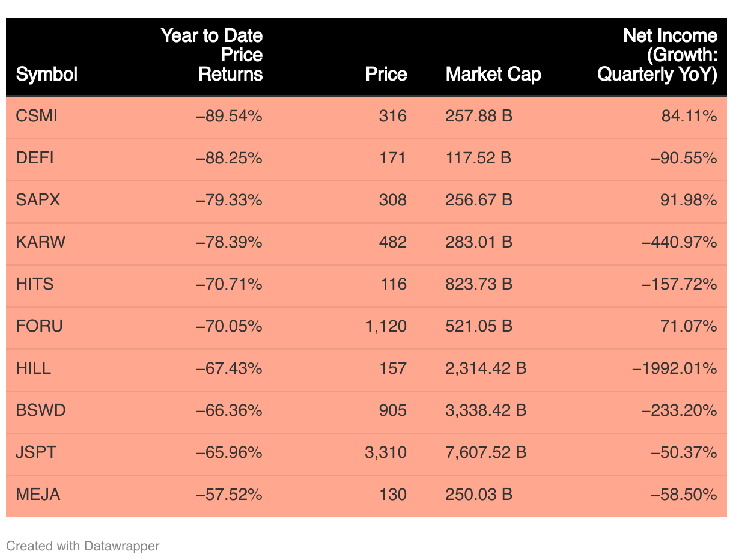Select the SAPX row symbol
733x560 pixels.
(38, 200)
